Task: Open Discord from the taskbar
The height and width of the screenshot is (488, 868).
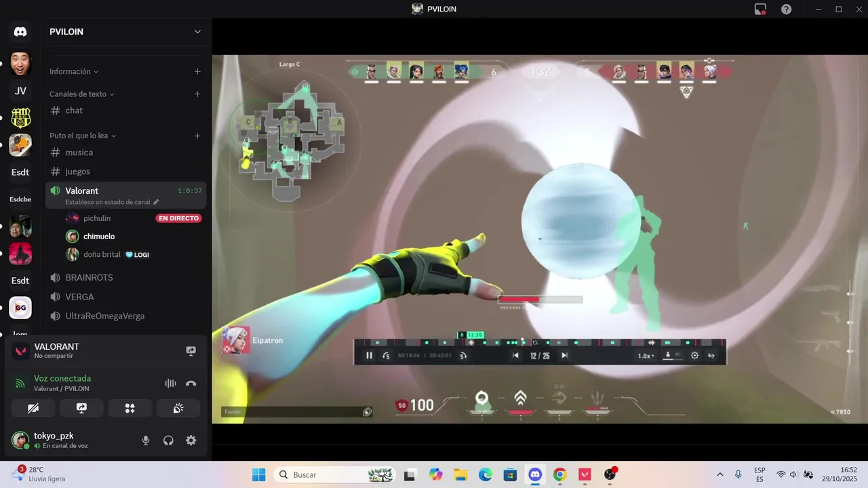Action: 535,474
